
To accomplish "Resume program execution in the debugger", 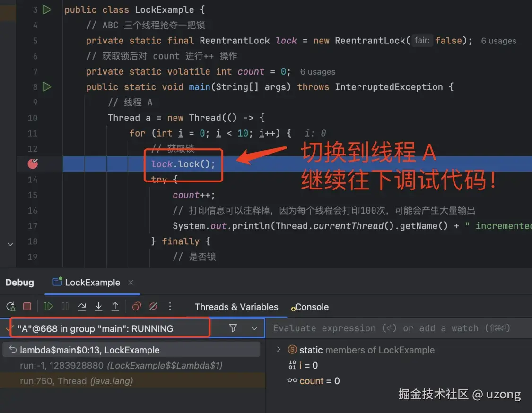I will tap(48, 307).
